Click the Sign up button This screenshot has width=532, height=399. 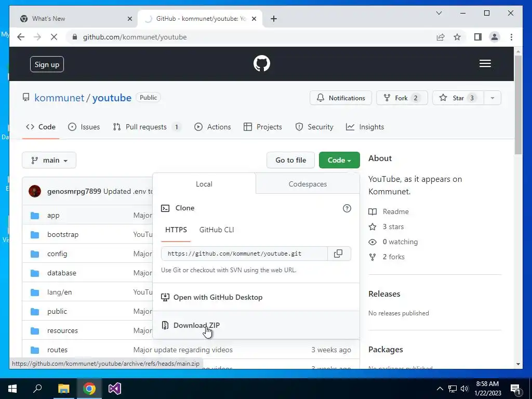47,64
